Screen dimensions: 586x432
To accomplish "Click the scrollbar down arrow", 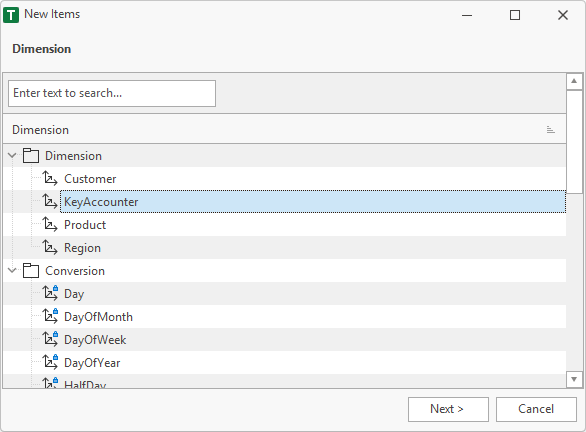I will (x=574, y=379).
